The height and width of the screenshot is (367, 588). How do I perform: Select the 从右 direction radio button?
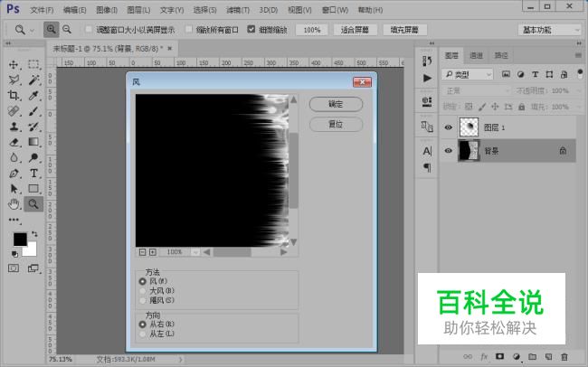143,324
